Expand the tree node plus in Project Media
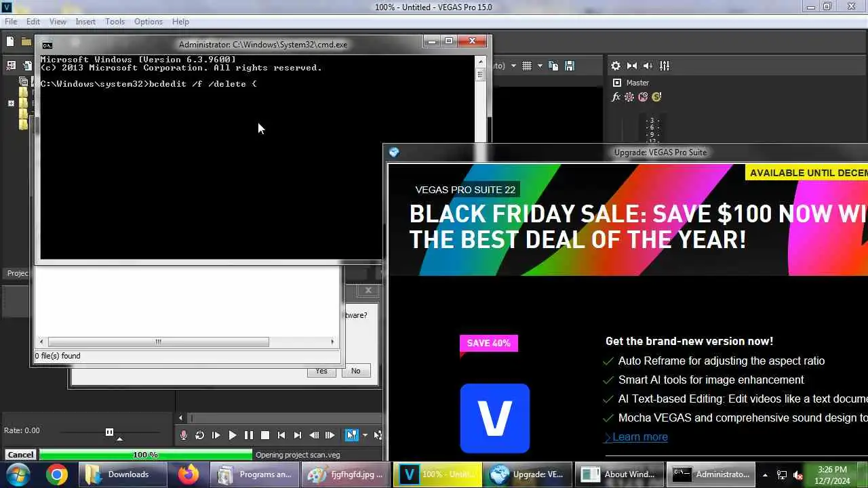The width and height of the screenshot is (868, 488). pos(11,104)
